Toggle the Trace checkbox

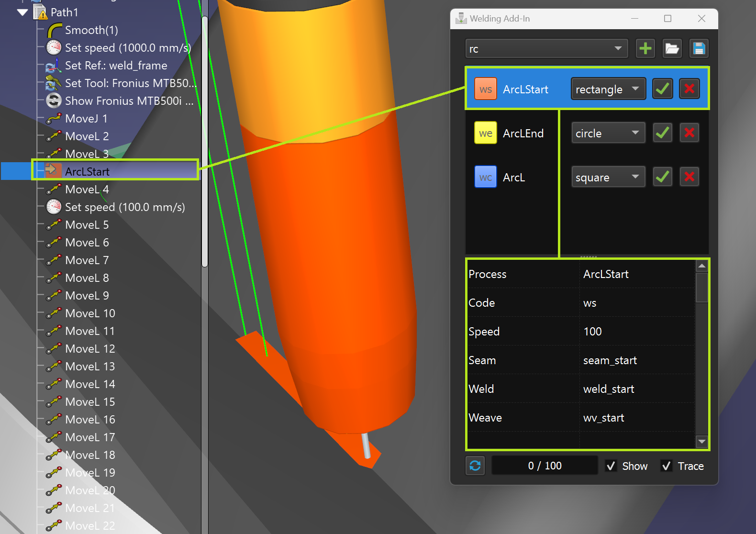tap(666, 466)
